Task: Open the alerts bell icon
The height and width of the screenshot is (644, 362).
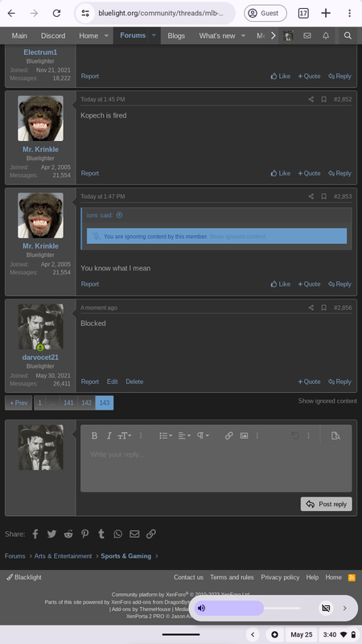Action: point(326,35)
